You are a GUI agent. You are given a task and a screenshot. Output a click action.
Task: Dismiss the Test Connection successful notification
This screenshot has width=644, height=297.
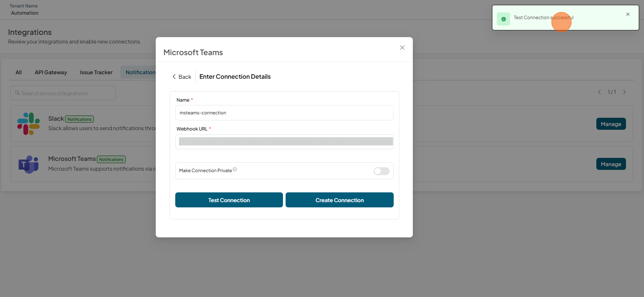628,14
